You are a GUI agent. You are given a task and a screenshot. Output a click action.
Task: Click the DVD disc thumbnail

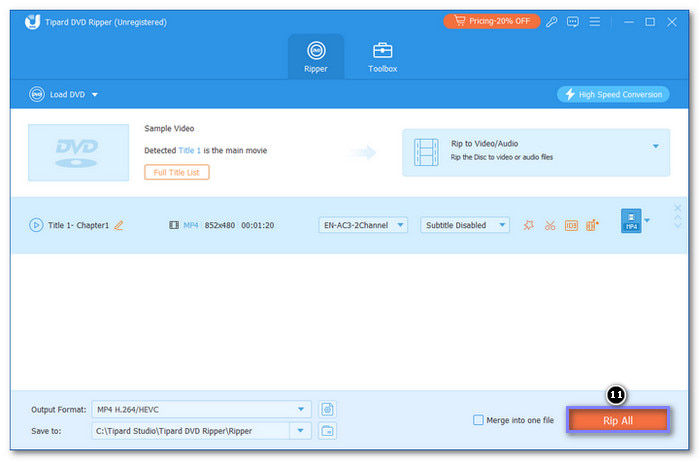[x=79, y=153]
